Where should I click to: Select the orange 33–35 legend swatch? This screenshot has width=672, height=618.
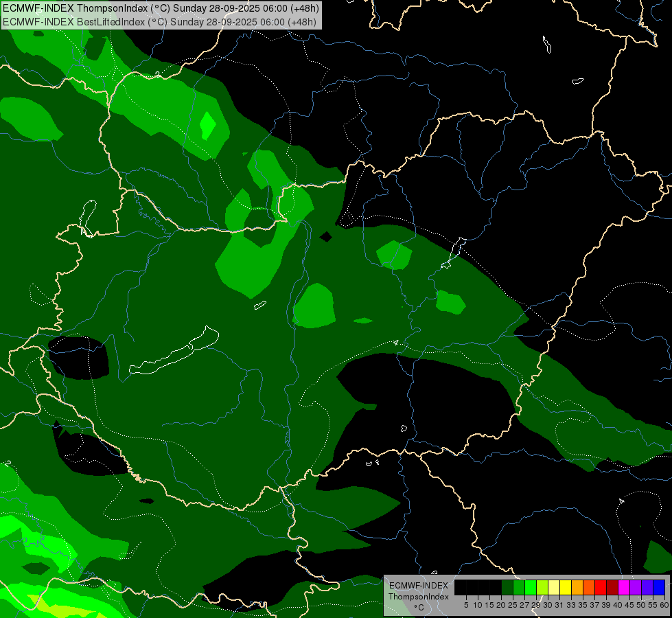coord(577,587)
